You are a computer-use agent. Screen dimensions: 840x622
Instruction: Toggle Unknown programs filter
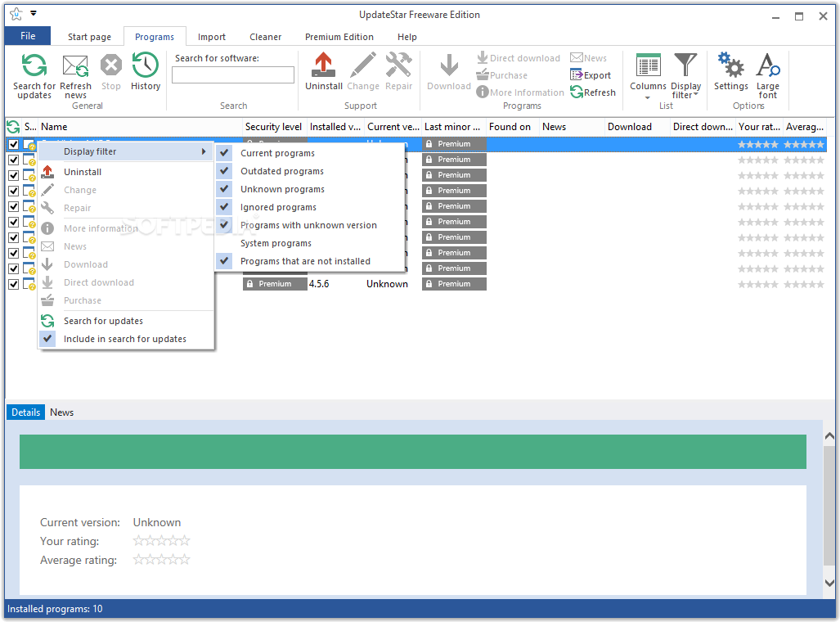tap(282, 189)
